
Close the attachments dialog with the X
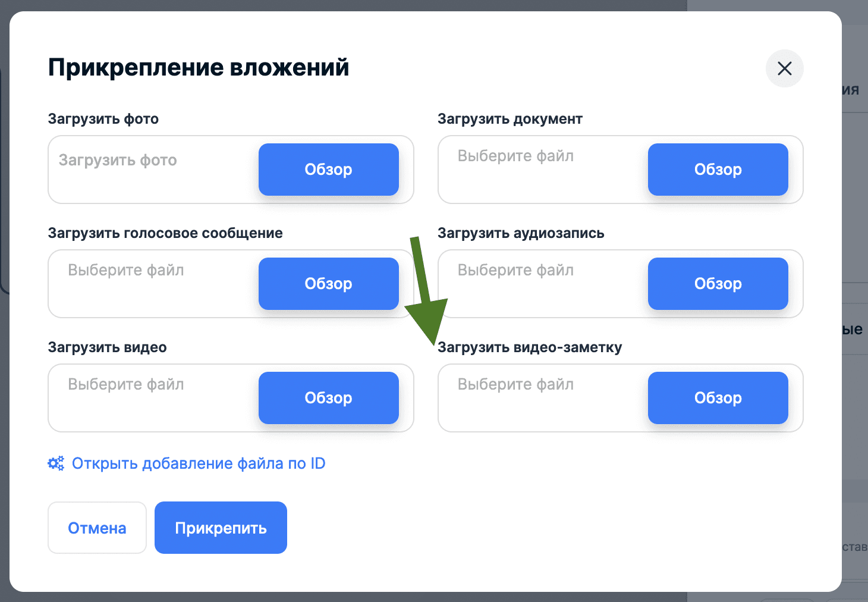(x=784, y=68)
